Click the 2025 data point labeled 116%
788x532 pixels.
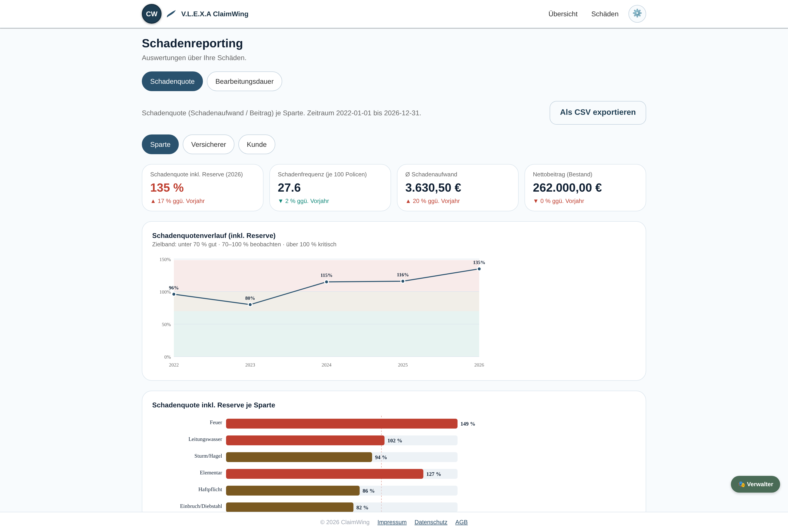click(x=403, y=281)
